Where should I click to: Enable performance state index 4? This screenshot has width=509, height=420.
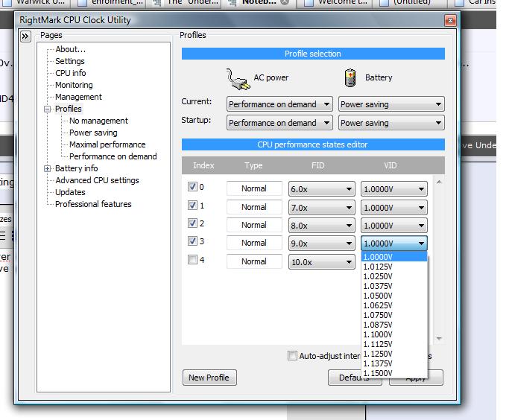(x=192, y=259)
